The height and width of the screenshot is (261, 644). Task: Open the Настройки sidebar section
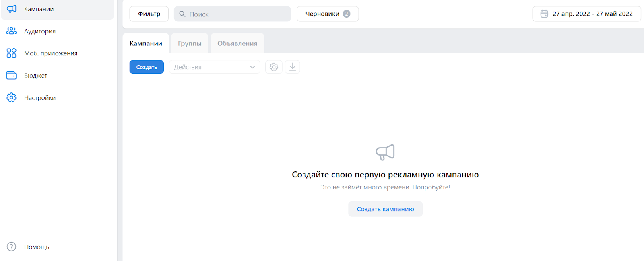[58, 97]
